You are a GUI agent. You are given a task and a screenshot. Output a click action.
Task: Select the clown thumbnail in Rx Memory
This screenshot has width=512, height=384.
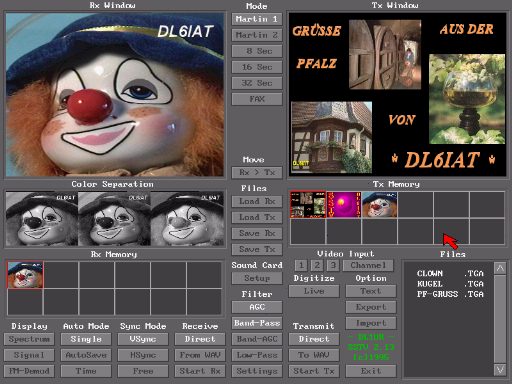[x=25, y=275]
